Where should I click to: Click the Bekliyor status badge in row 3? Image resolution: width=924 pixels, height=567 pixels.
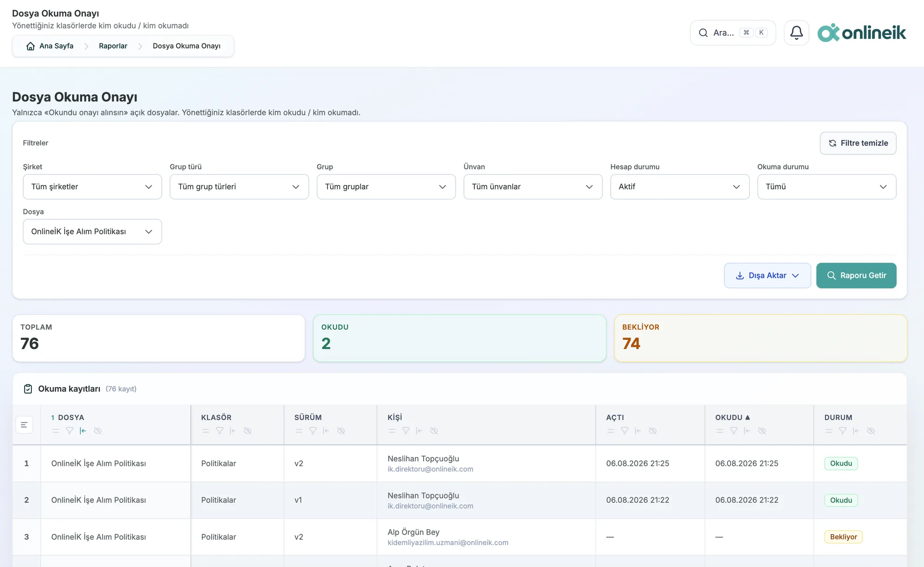tap(843, 537)
